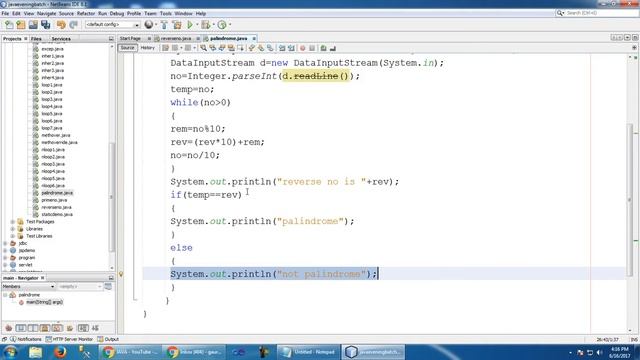Click the Search input field

coord(601,13)
